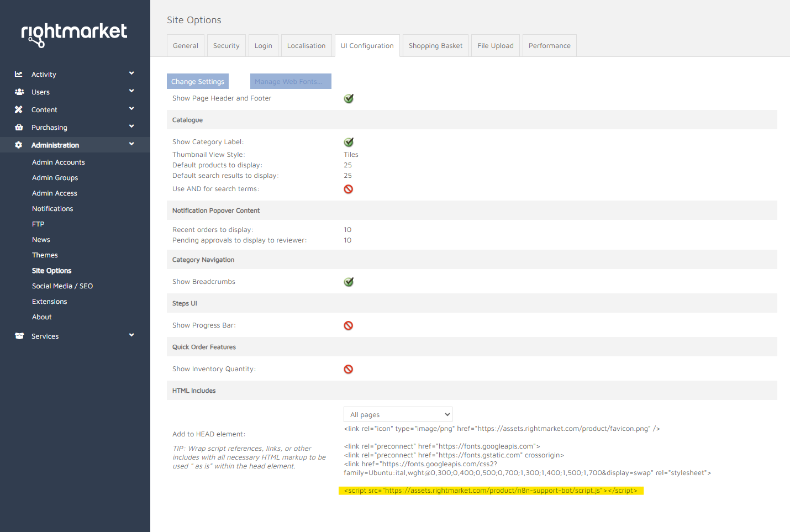
Task: Click the Purchasing basket icon in sidebar
Action: click(x=19, y=127)
